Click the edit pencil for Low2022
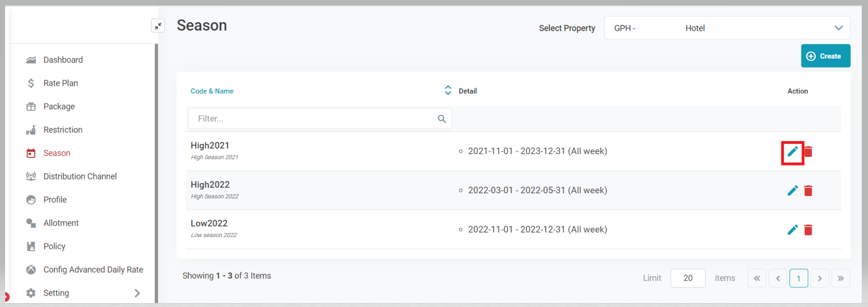Screen dimensions: 868x307 pos(792,230)
